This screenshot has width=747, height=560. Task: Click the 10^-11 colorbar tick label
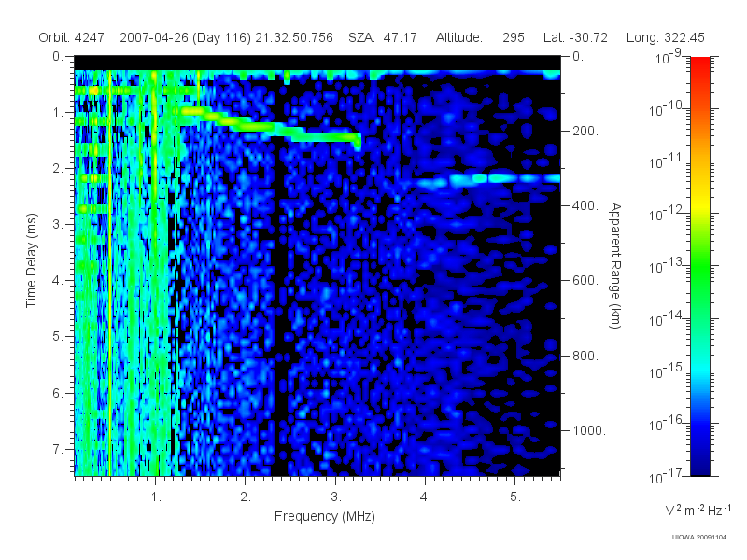667,161
